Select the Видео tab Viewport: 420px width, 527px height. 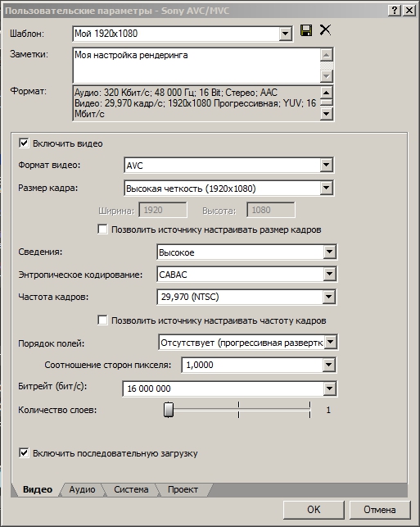[x=38, y=489]
